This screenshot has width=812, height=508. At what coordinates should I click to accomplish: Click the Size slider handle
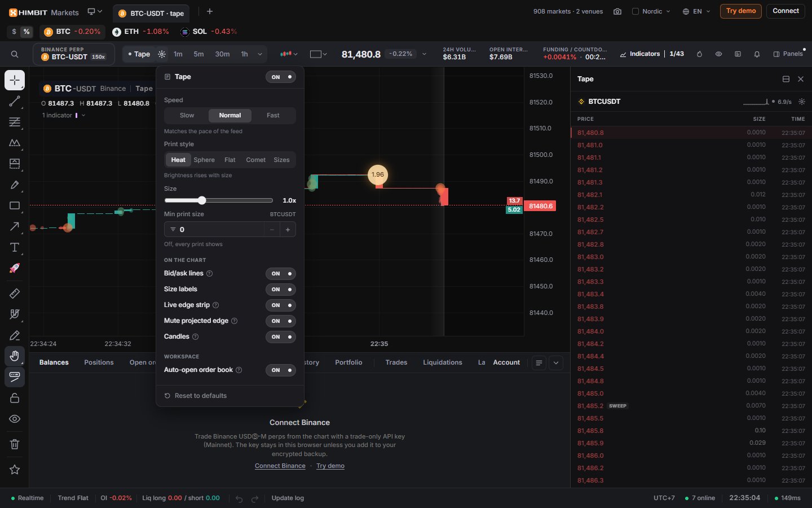click(x=202, y=200)
